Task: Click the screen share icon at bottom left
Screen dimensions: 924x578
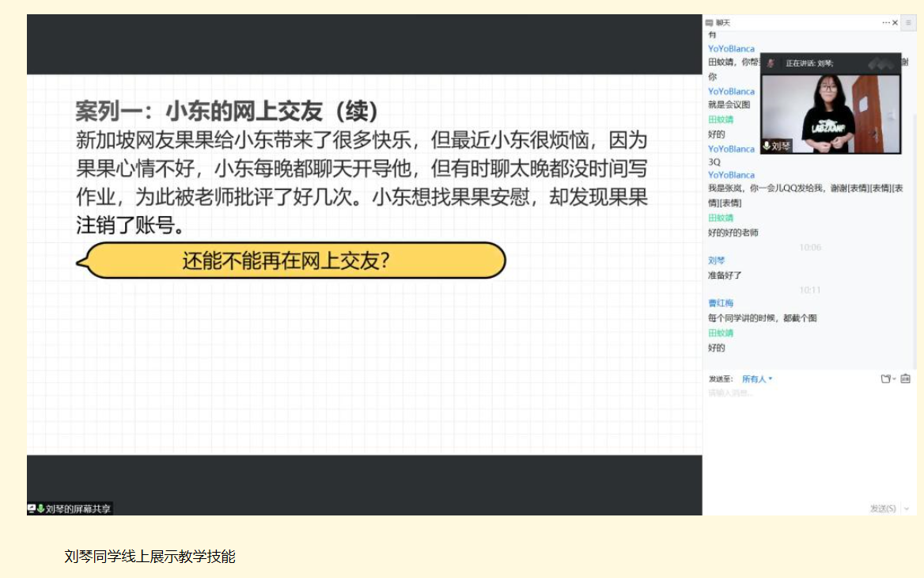Action: pos(32,508)
